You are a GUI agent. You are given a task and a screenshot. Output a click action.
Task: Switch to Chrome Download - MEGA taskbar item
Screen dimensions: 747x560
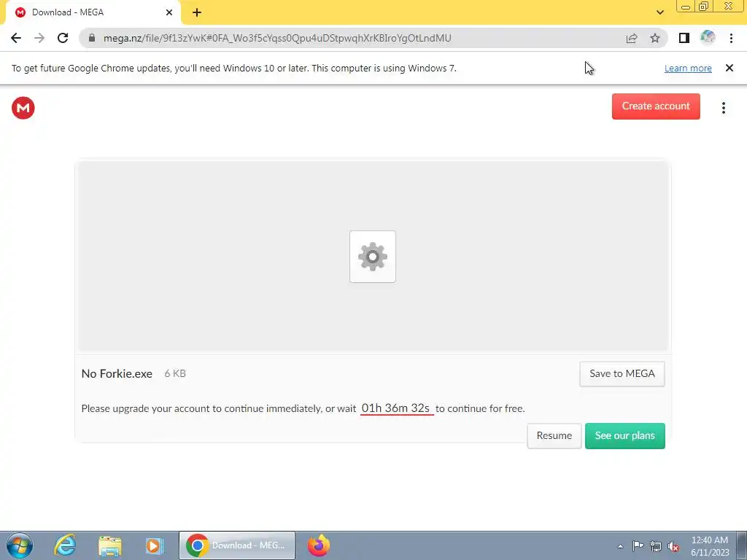point(237,545)
